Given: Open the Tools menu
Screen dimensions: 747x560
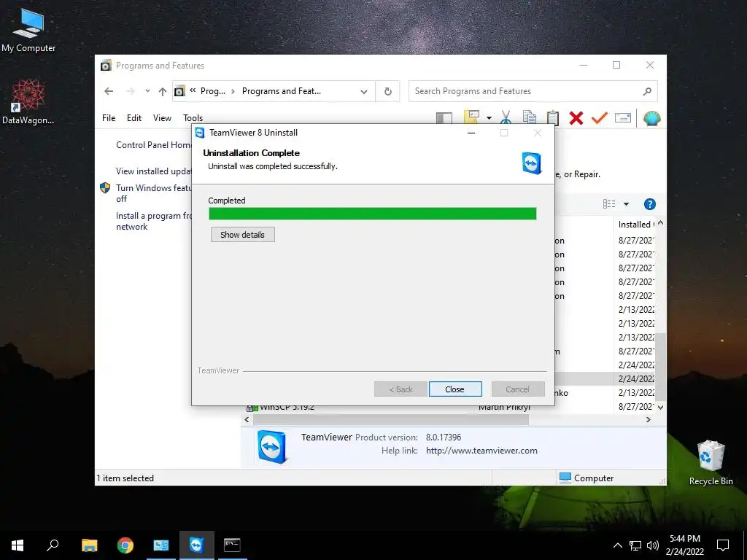Looking at the screenshot, I should click(x=193, y=117).
